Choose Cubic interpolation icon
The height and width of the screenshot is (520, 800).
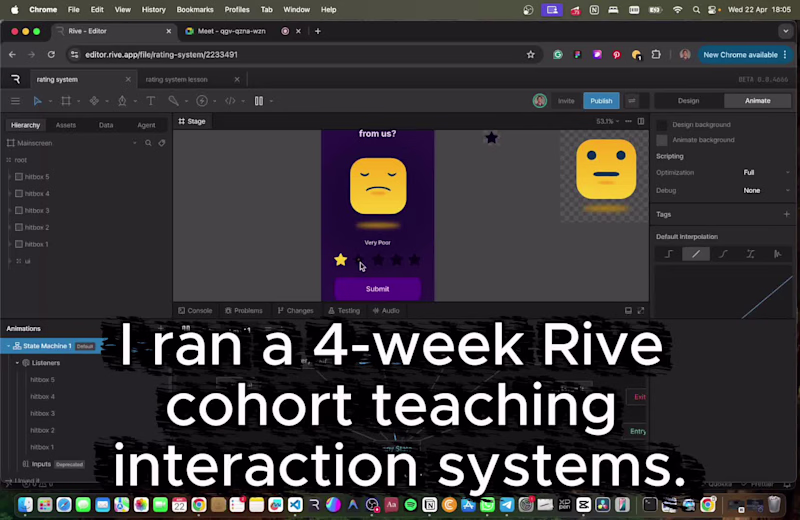pyautogui.click(x=723, y=254)
